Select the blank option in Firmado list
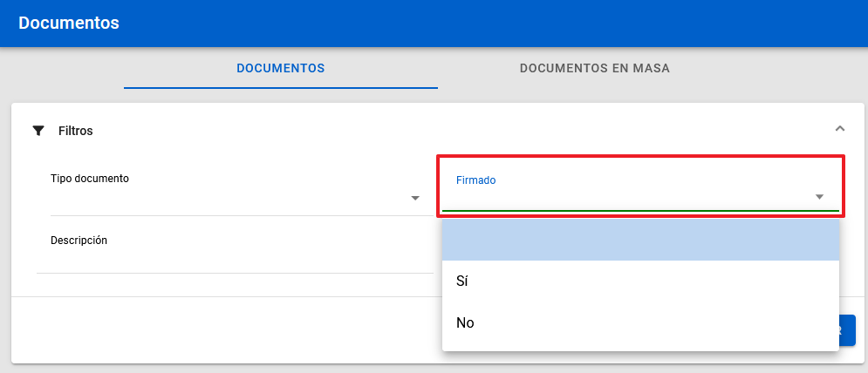The width and height of the screenshot is (868, 373). pyautogui.click(x=639, y=240)
